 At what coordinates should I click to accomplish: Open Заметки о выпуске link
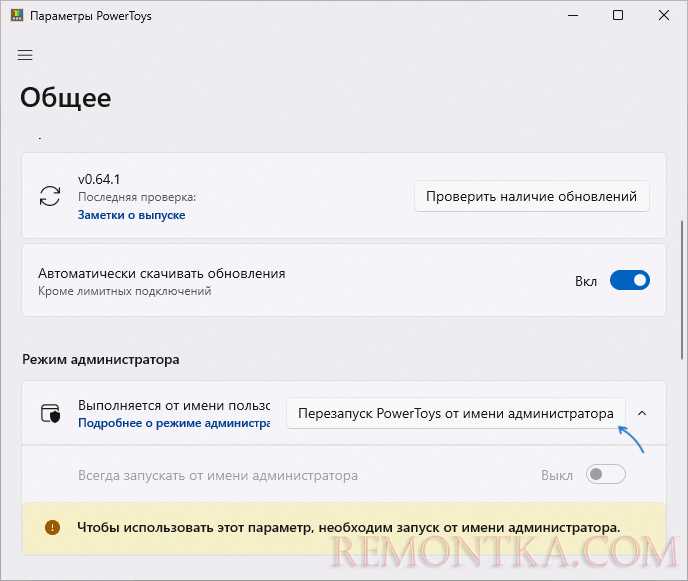pyautogui.click(x=132, y=215)
